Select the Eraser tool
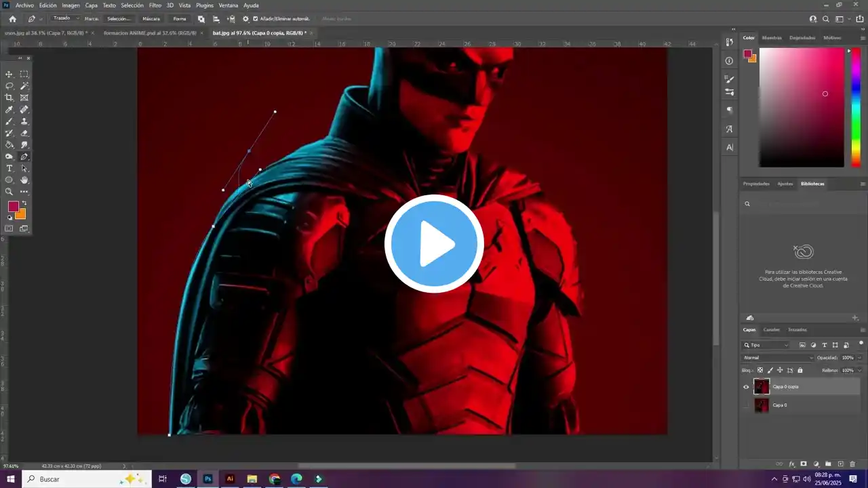868x488 pixels. tap(24, 133)
